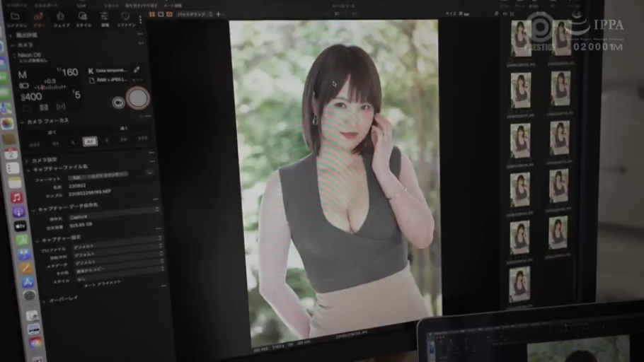Select the first thumbnail in the browser
Viewport: 644px width, 362px height.
pyautogui.click(x=522, y=37)
